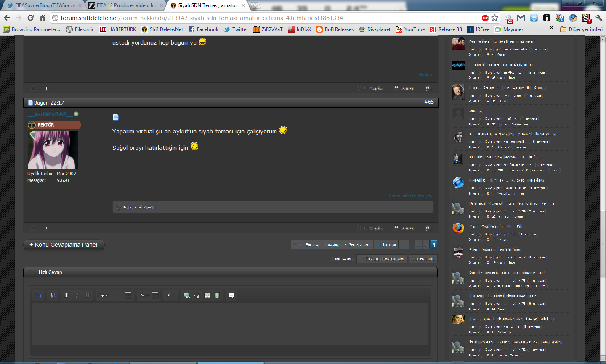This screenshot has width=606, height=364.
Task: Click the post icon above post #65 text
Action: (x=116, y=117)
